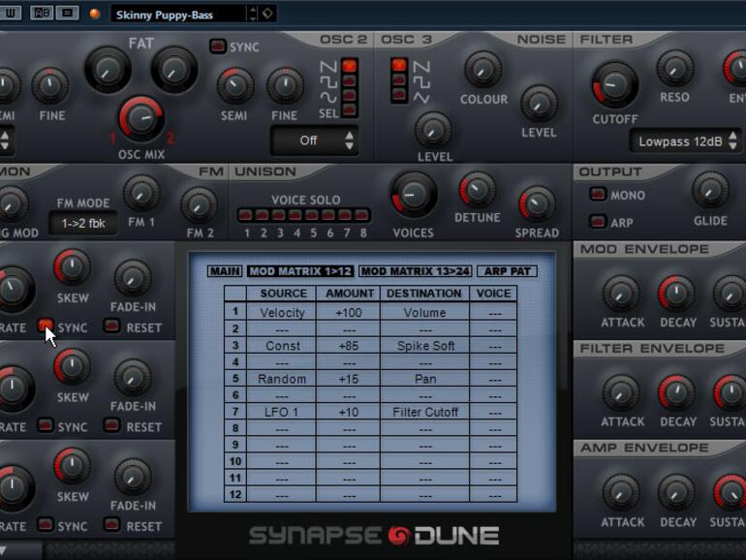Toggle voice solo button 8
The height and width of the screenshot is (560, 746).
361,215
